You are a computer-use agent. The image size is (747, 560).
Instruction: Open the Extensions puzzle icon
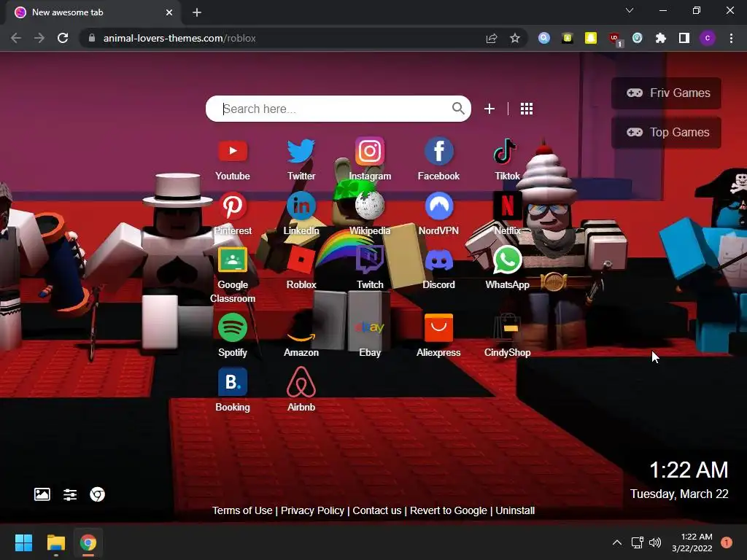[x=660, y=38]
